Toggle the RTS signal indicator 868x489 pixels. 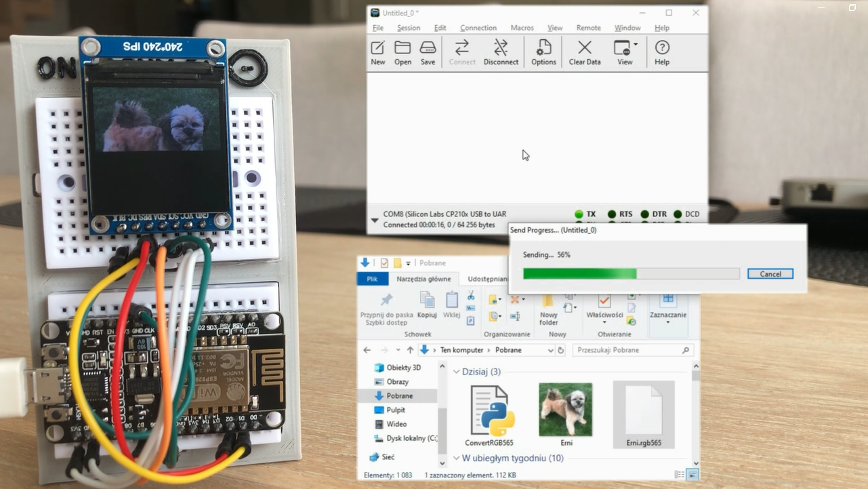611,214
